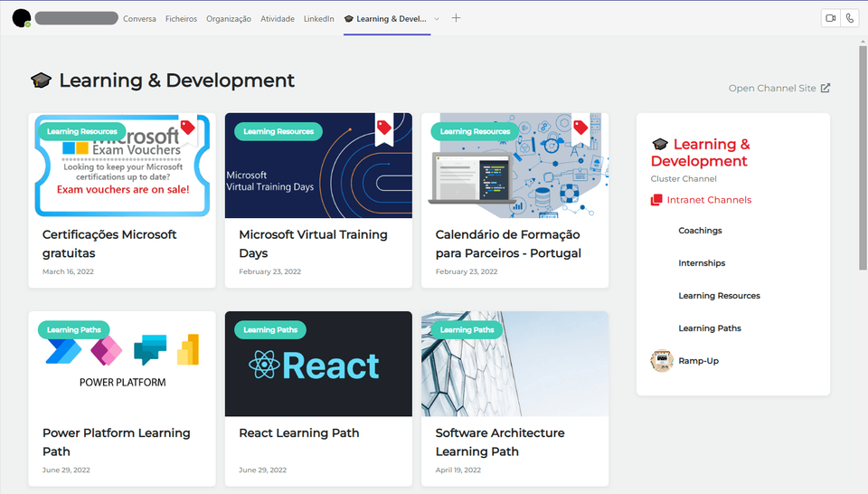
Task: Go to the Internships channel
Action: (702, 263)
